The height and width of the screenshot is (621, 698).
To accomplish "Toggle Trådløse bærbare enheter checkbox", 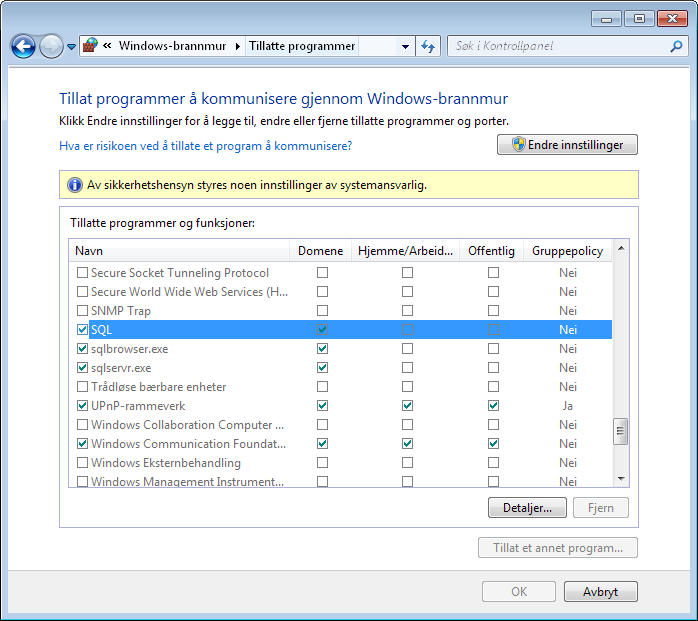I will (x=82, y=386).
